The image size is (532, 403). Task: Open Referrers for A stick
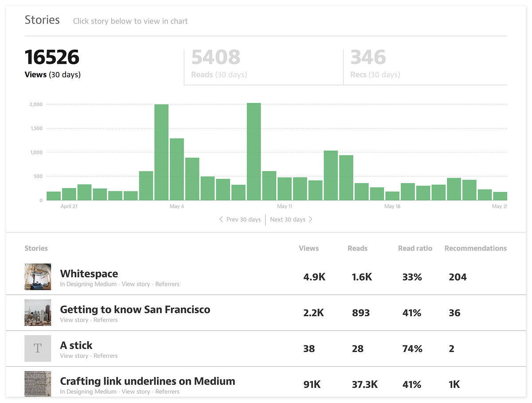(x=106, y=356)
